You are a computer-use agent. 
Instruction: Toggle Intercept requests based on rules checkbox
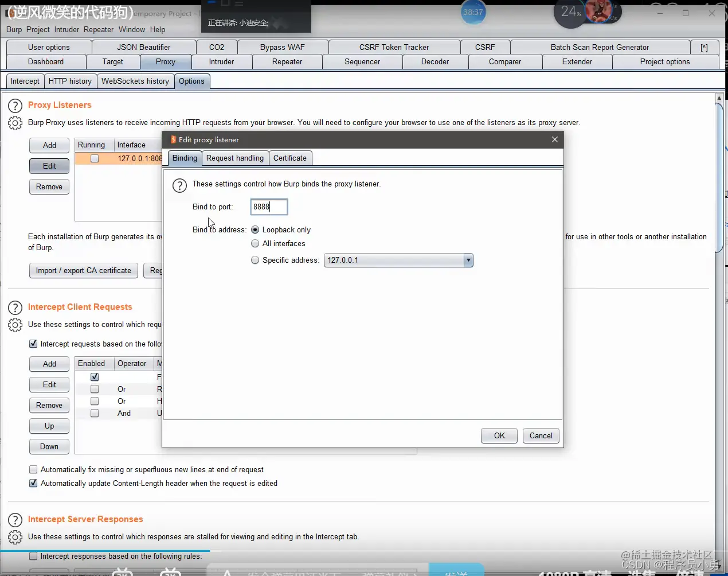tap(33, 344)
